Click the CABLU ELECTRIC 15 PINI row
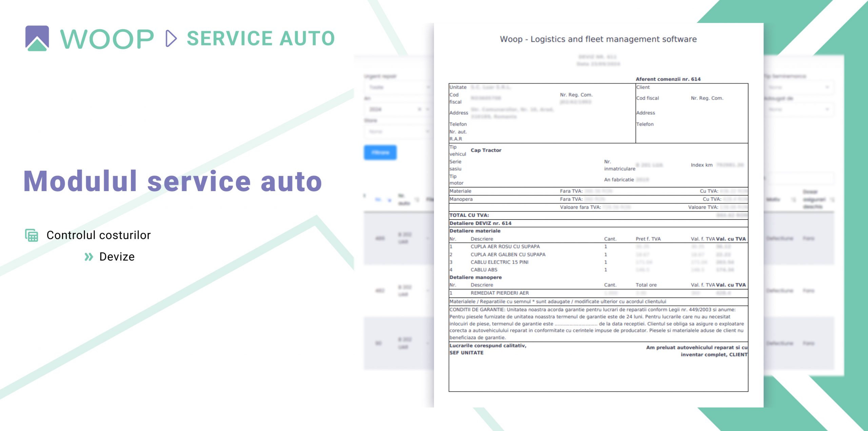Image resolution: width=868 pixels, height=431 pixels. tap(598, 262)
